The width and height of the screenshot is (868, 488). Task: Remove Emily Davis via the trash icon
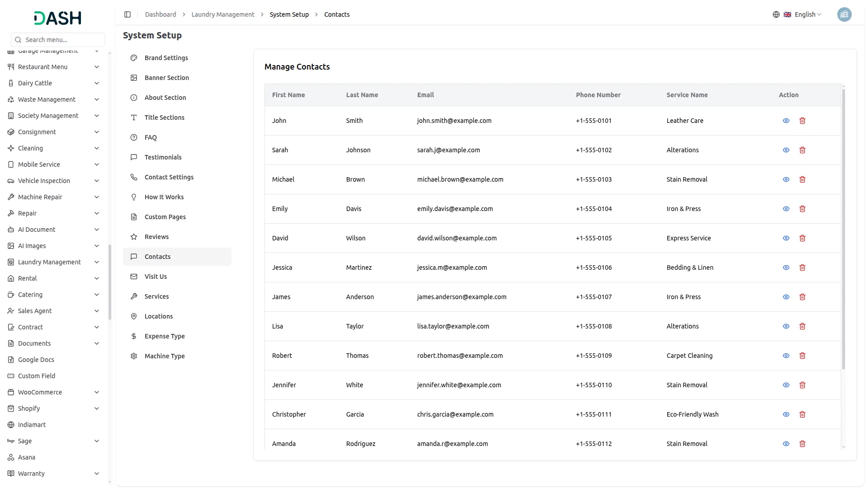(x=802, y=209)
